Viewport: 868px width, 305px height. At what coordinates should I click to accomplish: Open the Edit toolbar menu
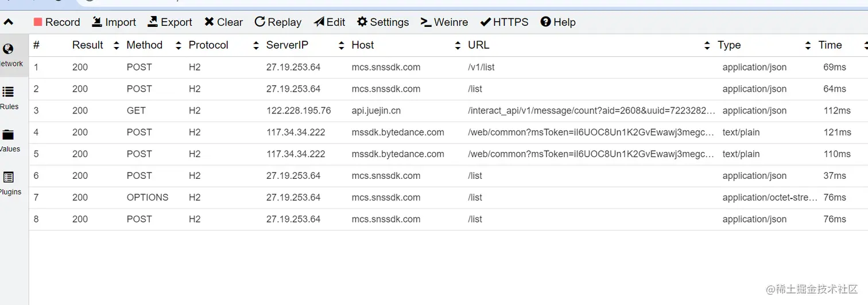click(329, 22)
